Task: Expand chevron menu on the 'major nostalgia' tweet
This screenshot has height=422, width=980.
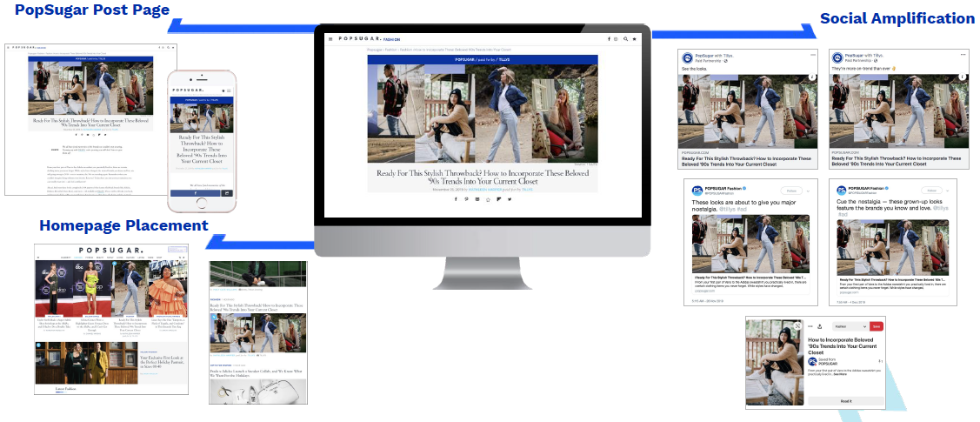Action: pos(808,190)
